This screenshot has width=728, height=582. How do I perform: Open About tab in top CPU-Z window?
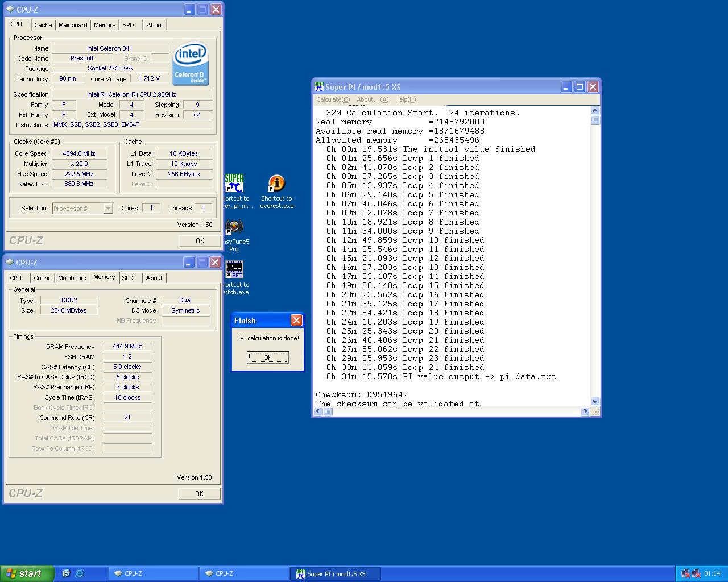(155, 25)
